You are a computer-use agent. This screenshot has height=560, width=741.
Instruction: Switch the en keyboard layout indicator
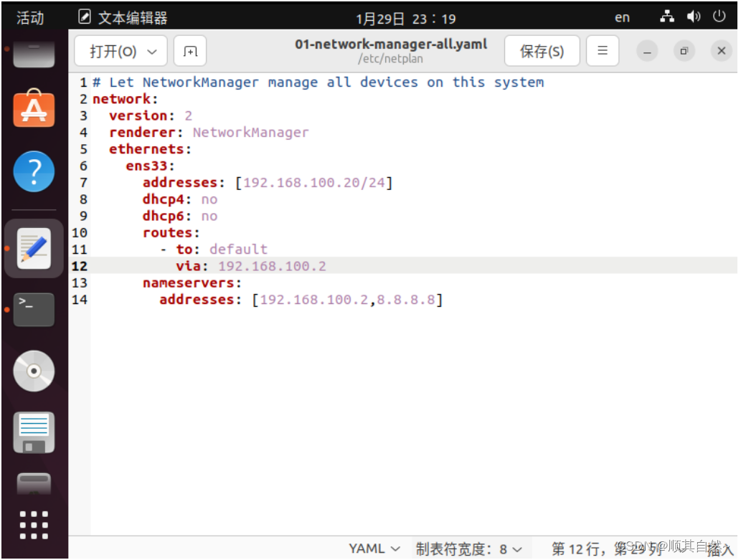click(x=621, y=16)
